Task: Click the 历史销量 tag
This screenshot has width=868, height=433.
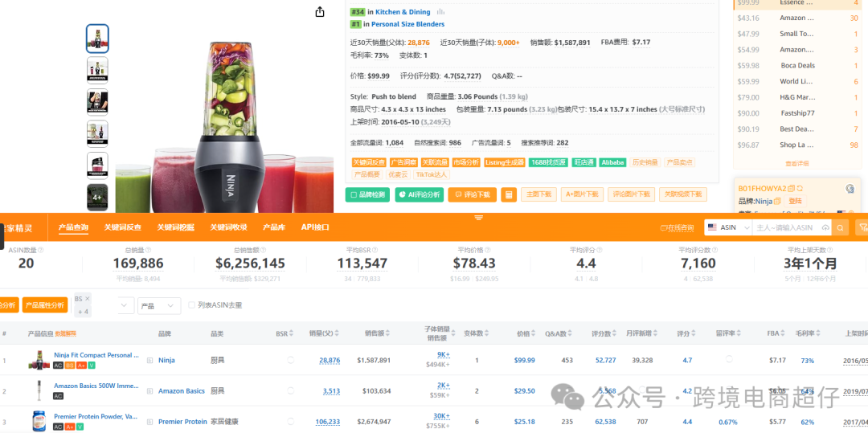Action: tap(645, 162)
